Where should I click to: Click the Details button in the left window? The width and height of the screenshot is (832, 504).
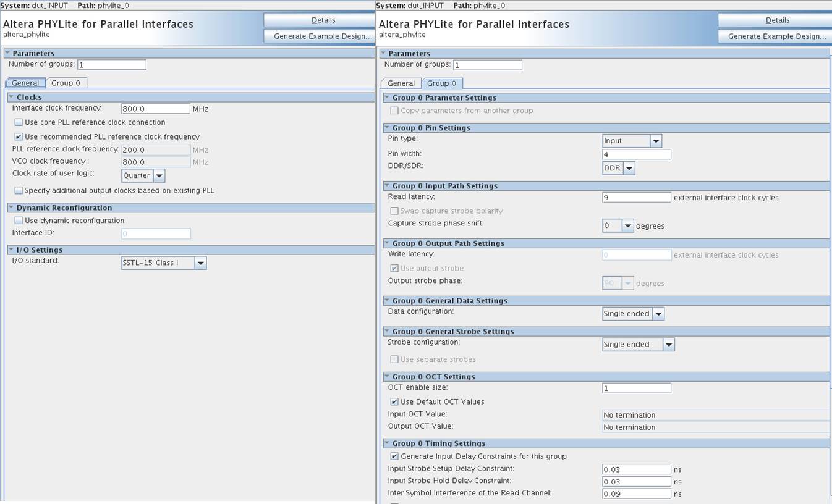coord(319,20)
